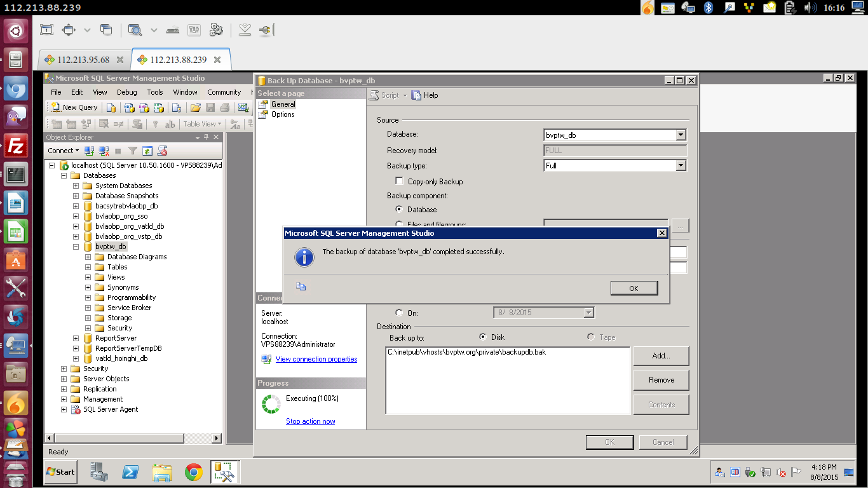Open Chromium from the Ubuntu launcher
Image resolution: width=868 pixels, height=488 pixels.
click(x=16, y=88)
